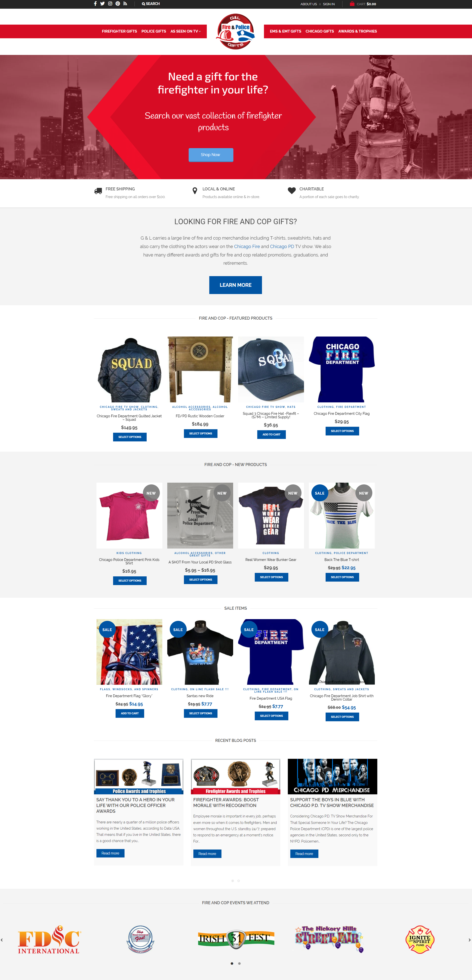Open the Facebook social icon
This screenshot has width=472, height=980.
pyautogui.click(x=95, y=4)
